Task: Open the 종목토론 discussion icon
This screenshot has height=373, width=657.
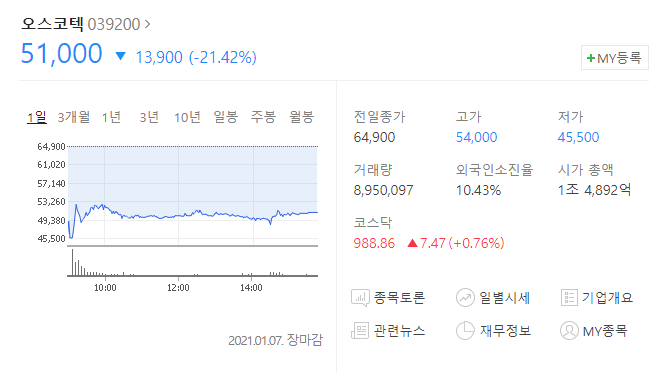Action: tap(360, 298)
